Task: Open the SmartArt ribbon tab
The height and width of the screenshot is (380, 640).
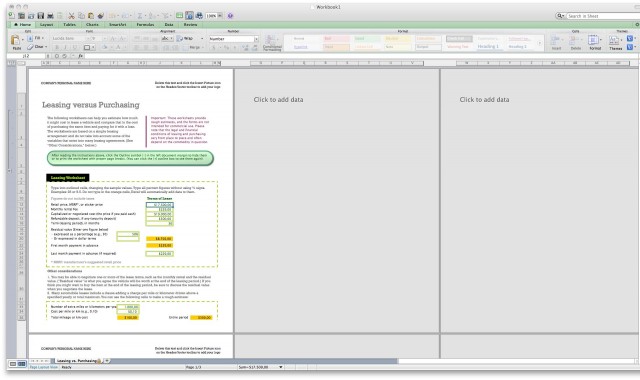Action: tap(118, 24)
